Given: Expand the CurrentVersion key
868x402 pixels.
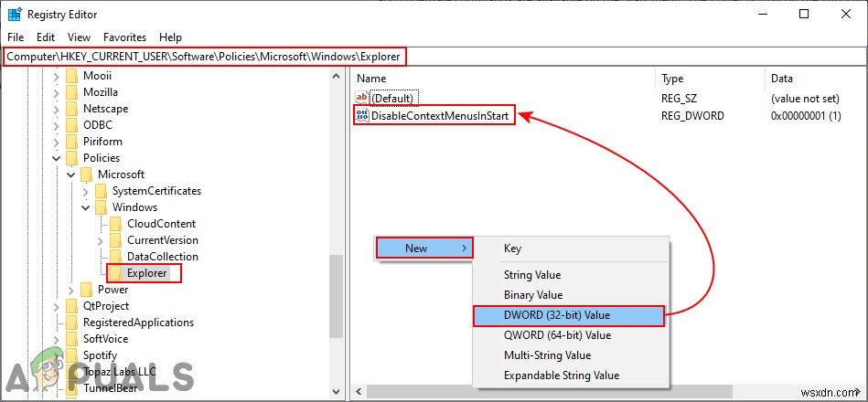Looking at the screenshot, I should click(101, 240).
